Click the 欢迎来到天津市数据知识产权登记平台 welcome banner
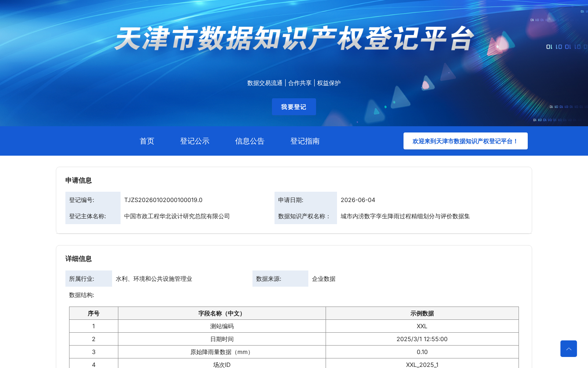The width and height of the screenshot is (588, 368). 466,141
